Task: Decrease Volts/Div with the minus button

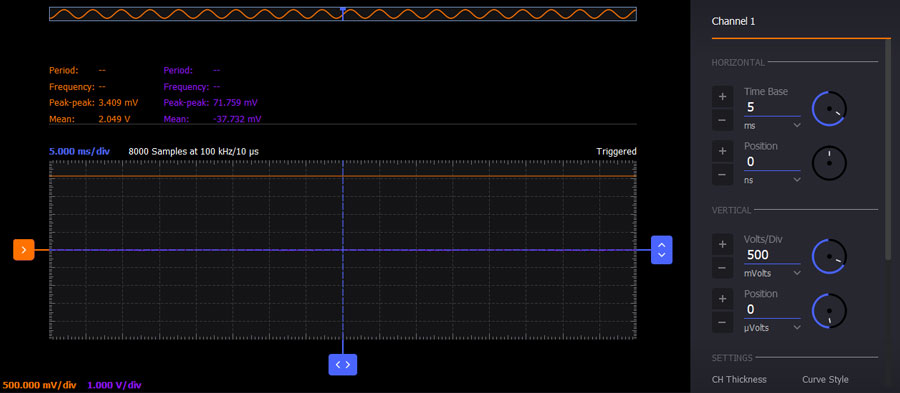Action: (x=722, y=268)
